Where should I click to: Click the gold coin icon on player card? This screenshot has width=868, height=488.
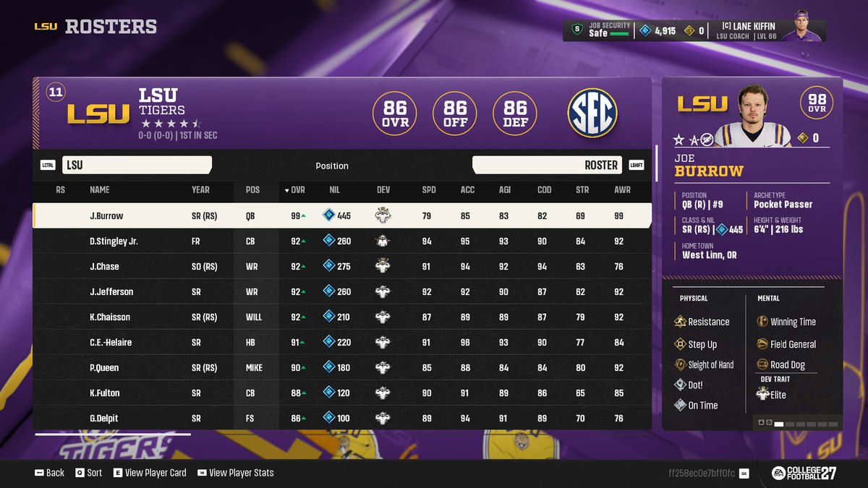pos(802,137)
